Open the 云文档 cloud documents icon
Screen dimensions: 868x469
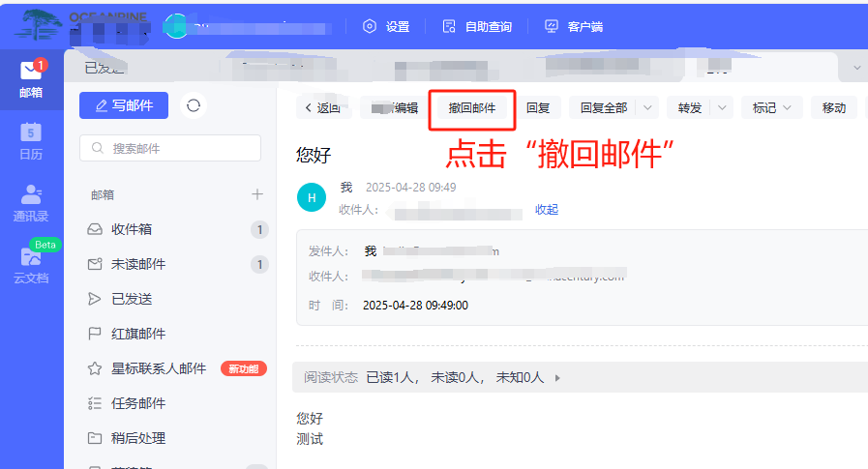[31, 266]
